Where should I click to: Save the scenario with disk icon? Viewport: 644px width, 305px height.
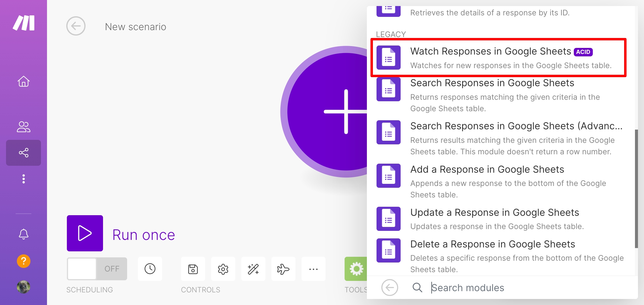coord(193,269)
